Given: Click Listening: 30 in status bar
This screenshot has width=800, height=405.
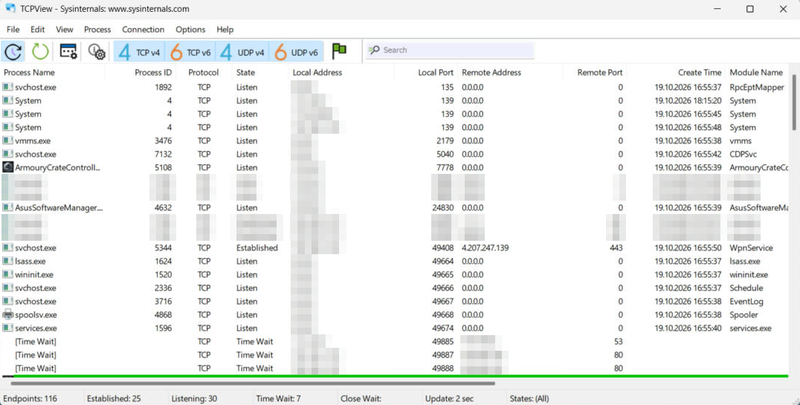Looking at the screenshot, I should (x=196, y=398).
